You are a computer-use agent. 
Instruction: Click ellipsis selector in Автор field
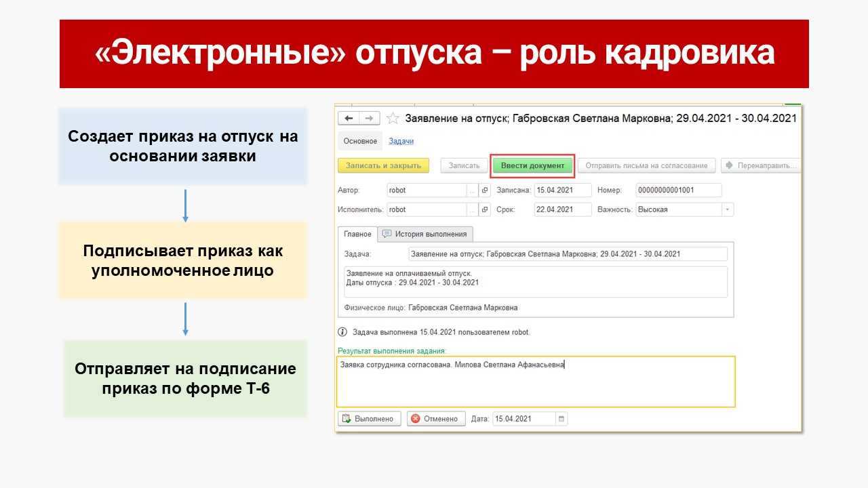473,190
